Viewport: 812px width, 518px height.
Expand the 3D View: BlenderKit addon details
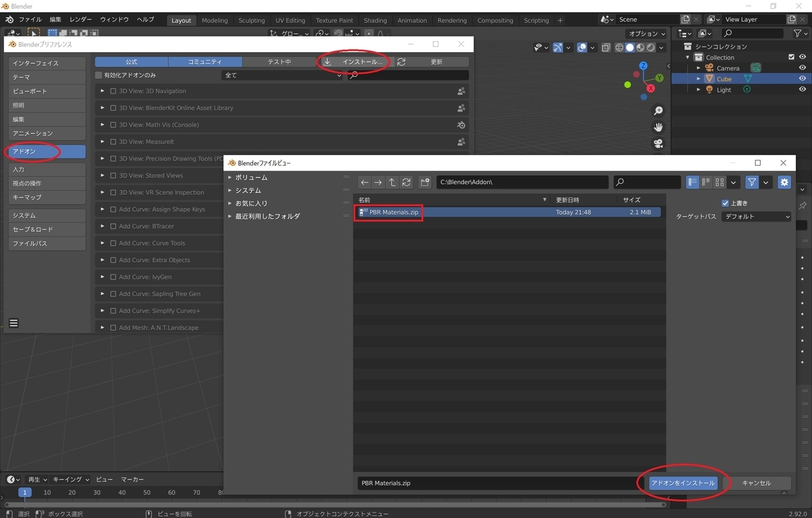[103, 108]
